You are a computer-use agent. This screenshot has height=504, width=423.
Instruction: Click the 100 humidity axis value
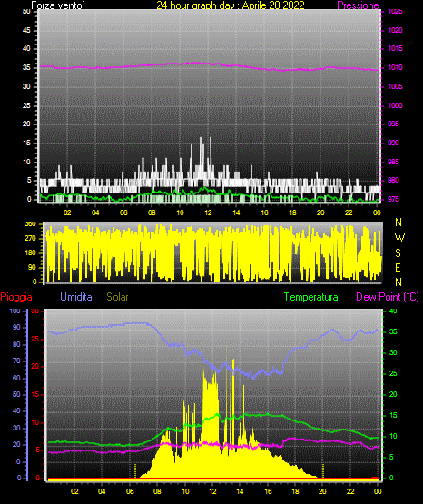(x=15, y=311)
